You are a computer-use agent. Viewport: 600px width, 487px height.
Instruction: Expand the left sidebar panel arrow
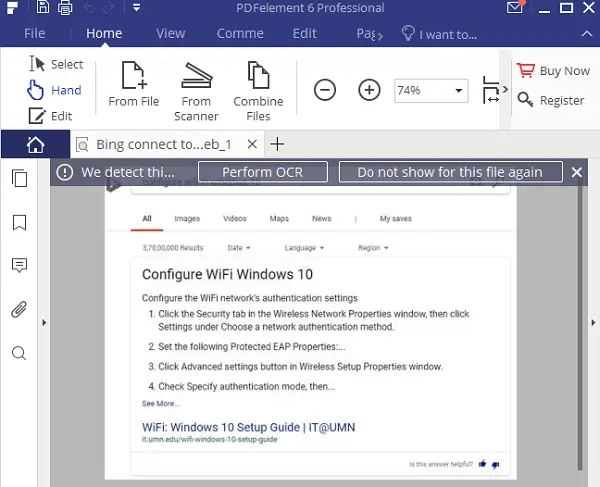tap(44, 322)
